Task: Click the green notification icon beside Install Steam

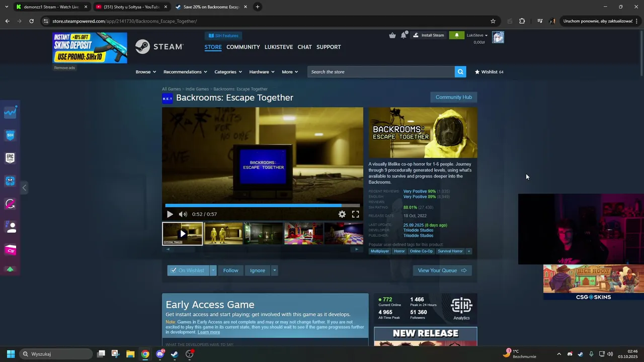Action: (456, 35)
